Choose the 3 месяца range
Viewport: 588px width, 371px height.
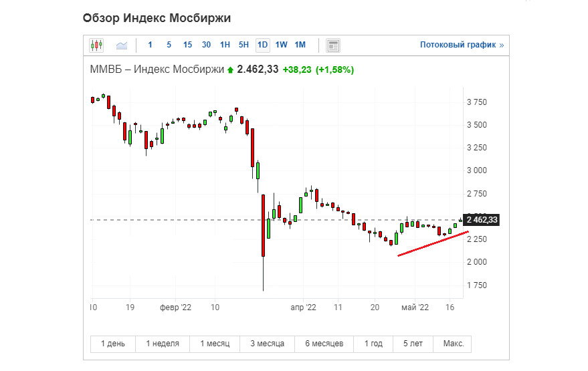(x=268, y=344)
